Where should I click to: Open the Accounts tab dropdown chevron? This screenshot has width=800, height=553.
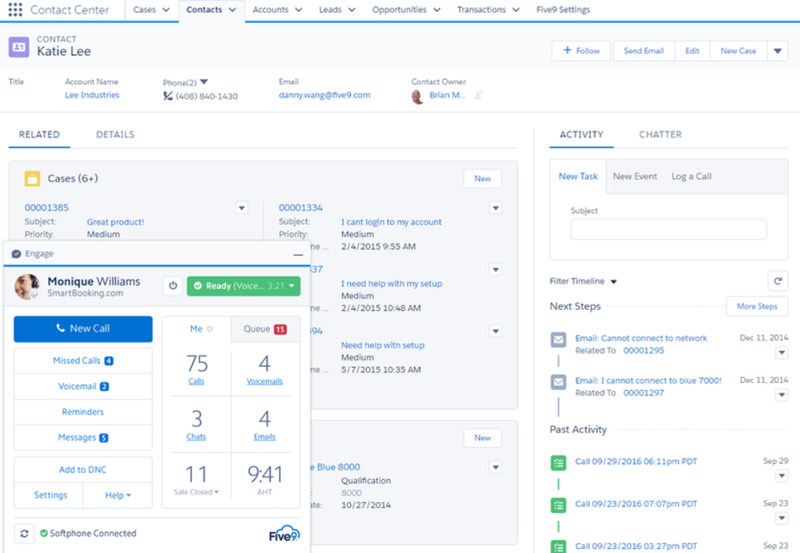(x=298, y=10)
